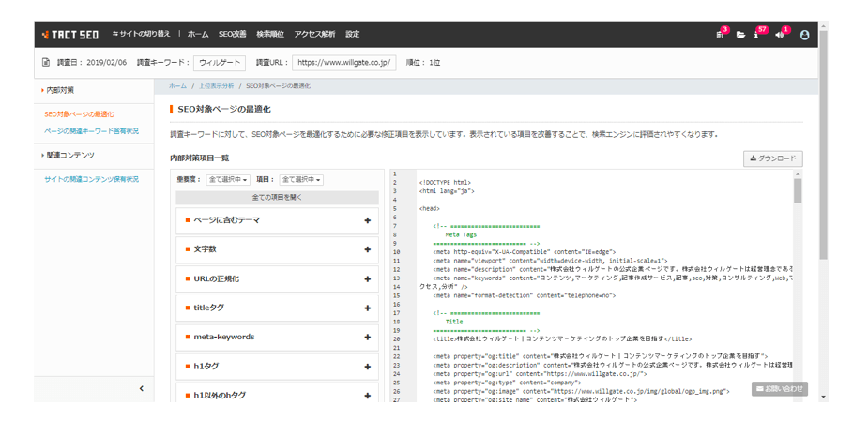
Task: Open the SEO改善 menu
Action: [233, 35]
